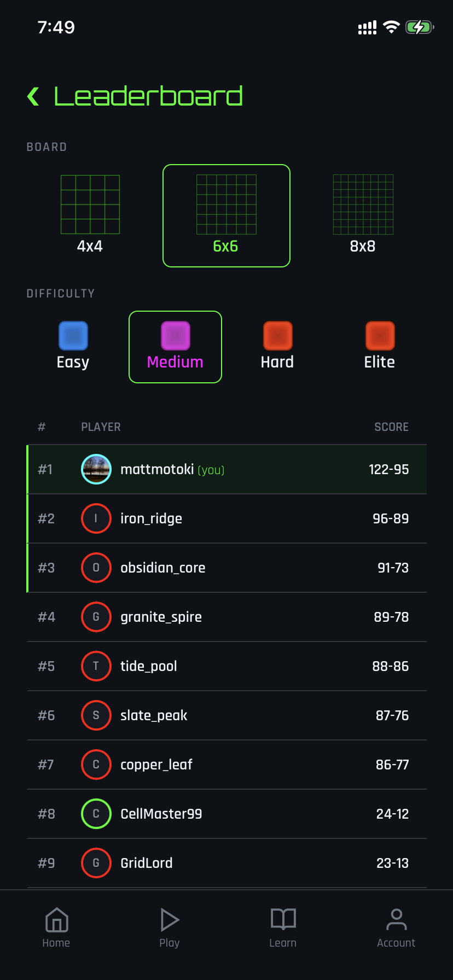The width and height of the screenshot is (453, 980).
Task: Select the 8x8 board grid icon
Action: 363,205
